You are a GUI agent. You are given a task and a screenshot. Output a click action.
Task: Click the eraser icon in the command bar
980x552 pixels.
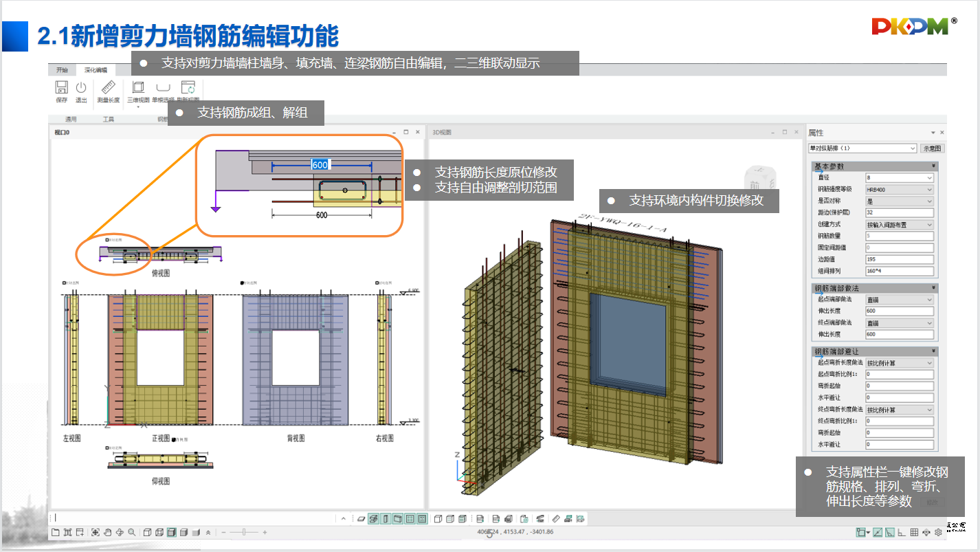click(361, 518)
